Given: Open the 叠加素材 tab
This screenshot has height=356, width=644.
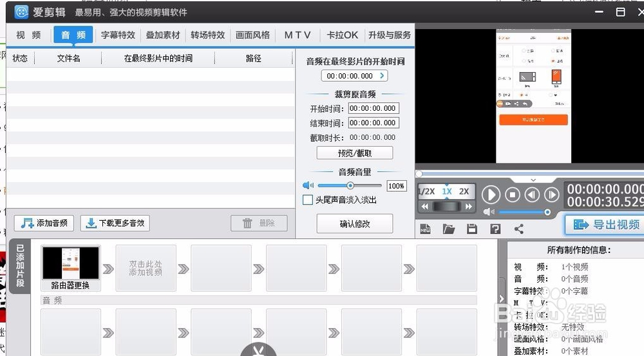Looking at the screenshot, I should point(163,35).
